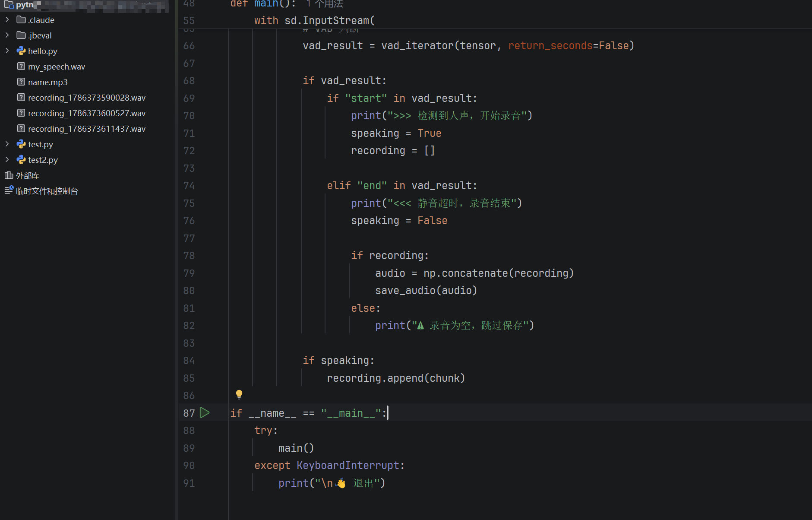
Task: Expand the .jbeval folder chevron
Action: (x=7, y=35)
